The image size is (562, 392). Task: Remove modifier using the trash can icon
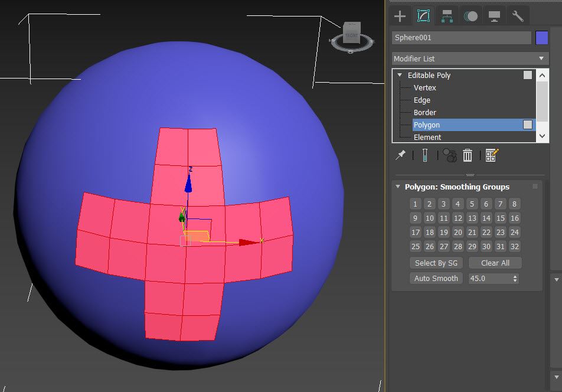click(x=468, y=155)
